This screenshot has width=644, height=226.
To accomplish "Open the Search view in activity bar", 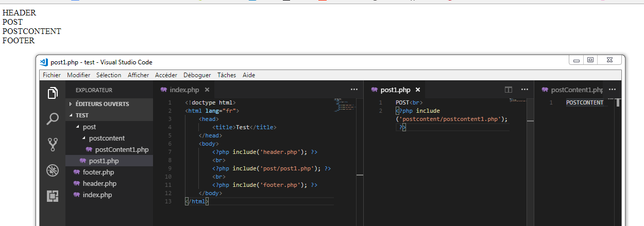I will coord(53,119).
